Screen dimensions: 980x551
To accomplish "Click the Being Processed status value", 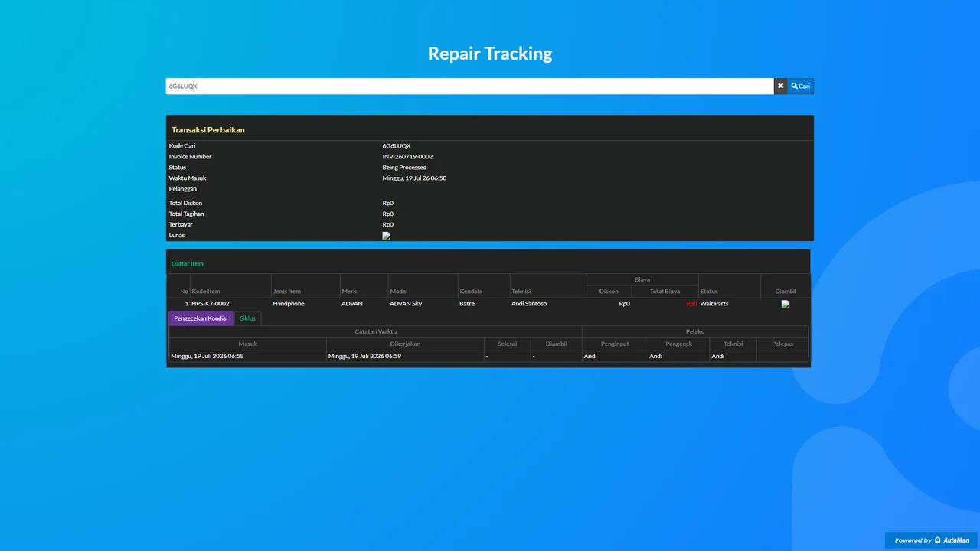I will [x=404, y=168].
